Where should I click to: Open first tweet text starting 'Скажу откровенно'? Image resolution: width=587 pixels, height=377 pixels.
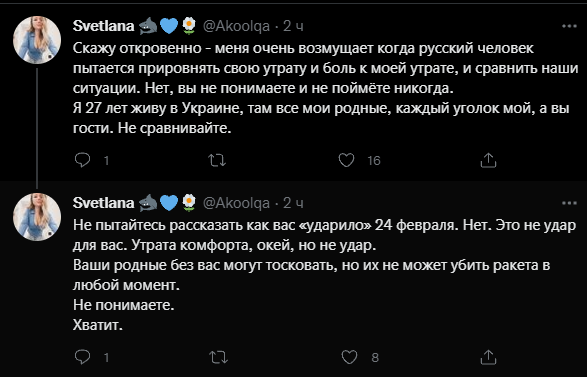[325, 88]
